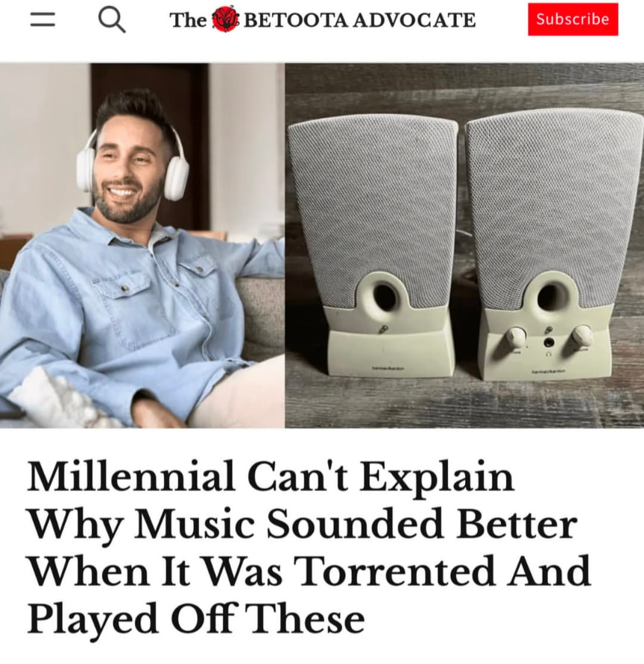The height and width of the screenshot is (664, 644).
Task: Click the red emblem in the Betoota Advocate logo
Action: 224,19
